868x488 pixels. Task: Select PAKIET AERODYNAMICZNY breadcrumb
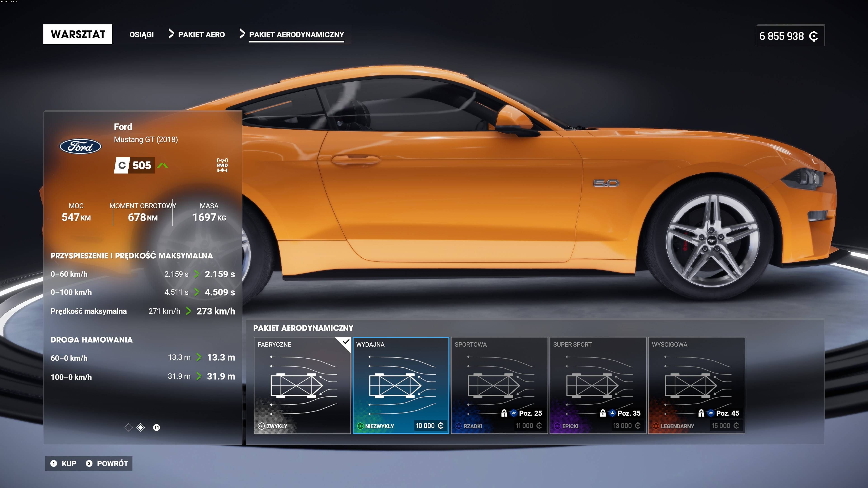click(x=297, y=35)
